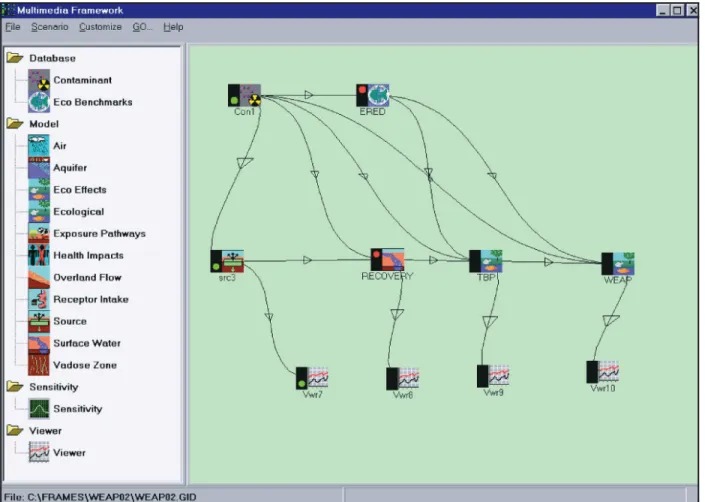The width and height of the screenshot is (705, 502).
Task: Select the Sensitivity bell-curve icon
Action: [39, 409]
